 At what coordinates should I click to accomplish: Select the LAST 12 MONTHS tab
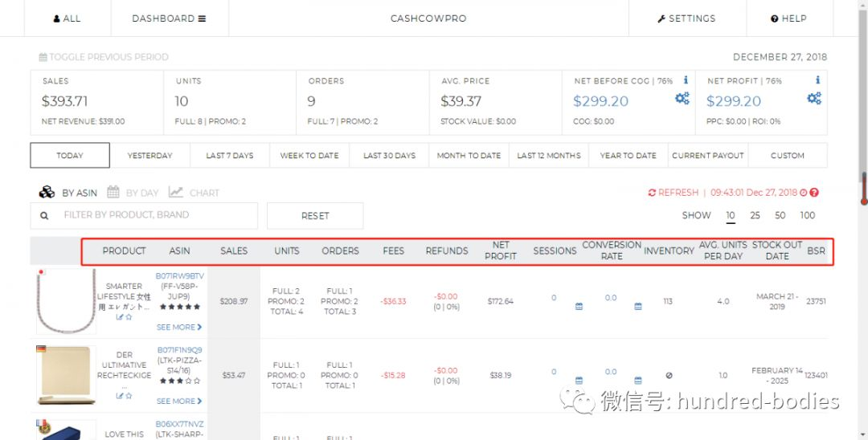(x=549, y=155)
